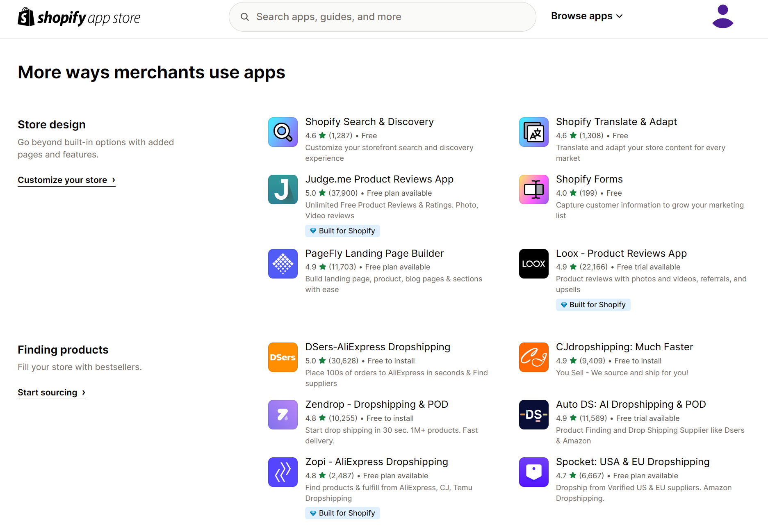Viewport: 768px width, 532px height.
Task: Open Auto DS: AI Dropshipping & POD title
Action: pyautogui.click(x=631, y=404)
